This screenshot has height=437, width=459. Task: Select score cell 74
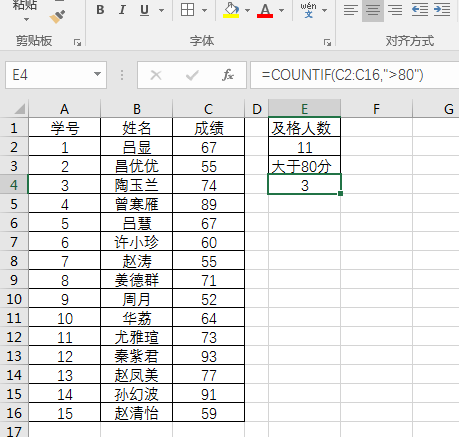tap(209, 185)
